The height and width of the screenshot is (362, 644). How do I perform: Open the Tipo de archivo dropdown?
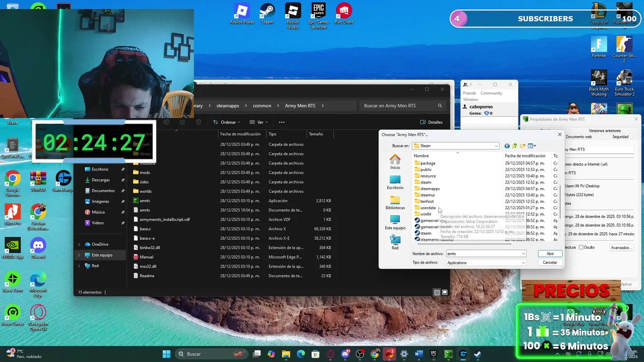[x=523, y=263]
